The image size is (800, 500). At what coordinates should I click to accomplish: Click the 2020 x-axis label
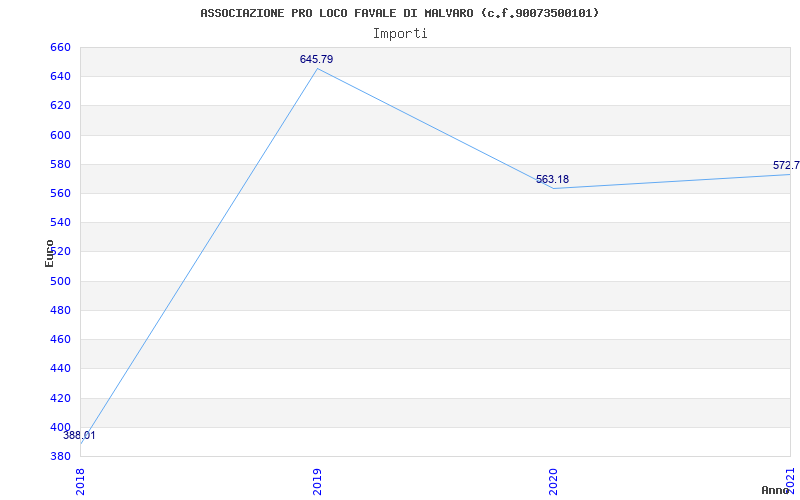[554, 482]
